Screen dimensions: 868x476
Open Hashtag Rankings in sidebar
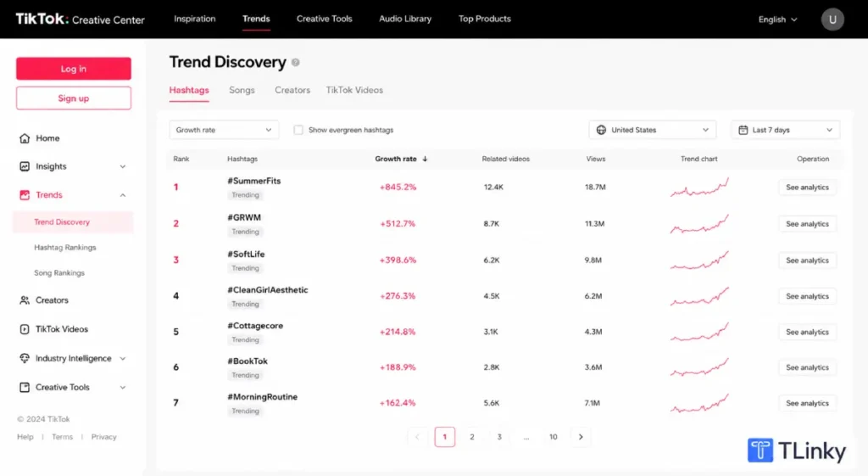click(x=65, y=248)
